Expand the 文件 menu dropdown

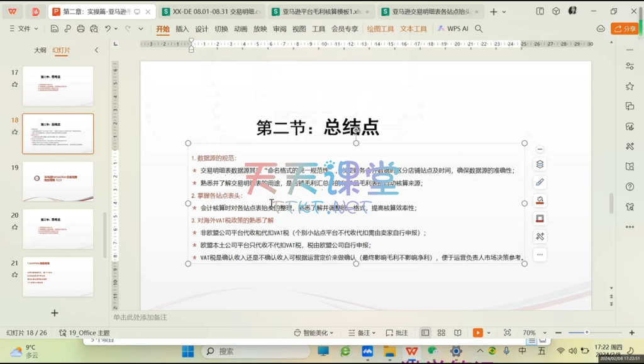coord(24,29)
